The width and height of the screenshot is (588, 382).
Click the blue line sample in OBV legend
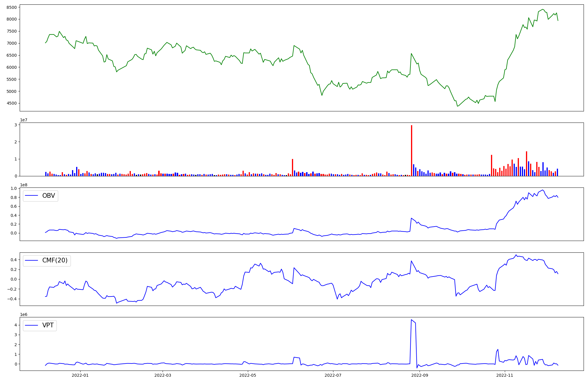pyautogui.click(x=32, y=196)
